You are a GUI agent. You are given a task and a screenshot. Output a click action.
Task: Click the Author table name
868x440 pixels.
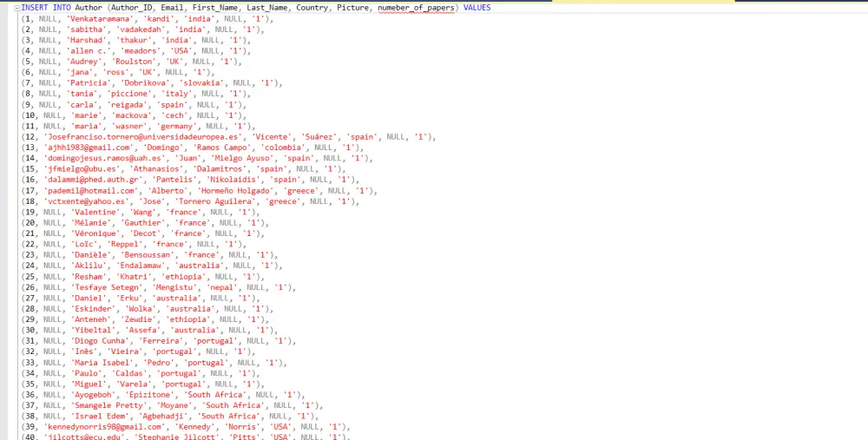pyautogui.click(x=89, y=8)
